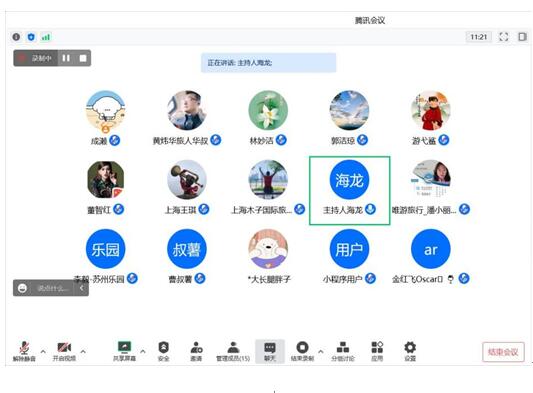This screenshot has height=393, width=533.
Task: Select 成濑 participant avatar
Action: [105, 111]
